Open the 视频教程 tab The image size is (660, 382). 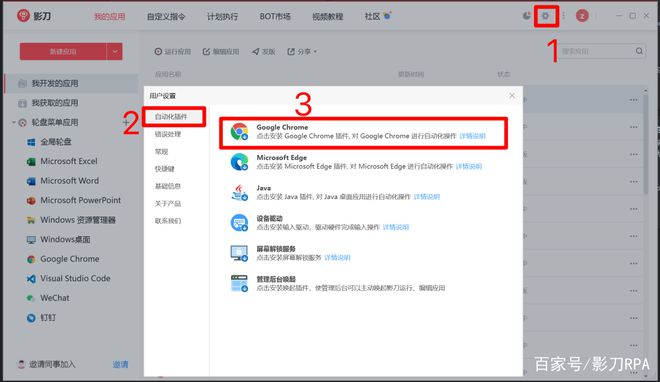pos(327,16)
